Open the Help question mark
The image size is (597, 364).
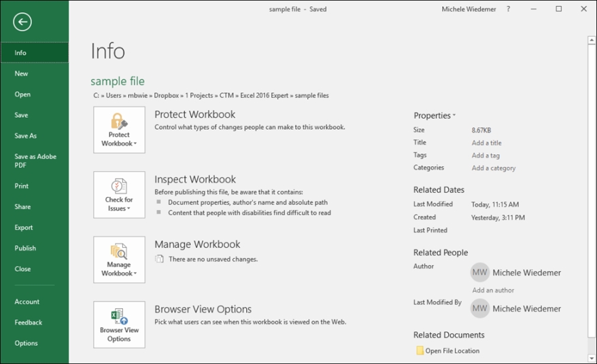(x=509, y=9)
